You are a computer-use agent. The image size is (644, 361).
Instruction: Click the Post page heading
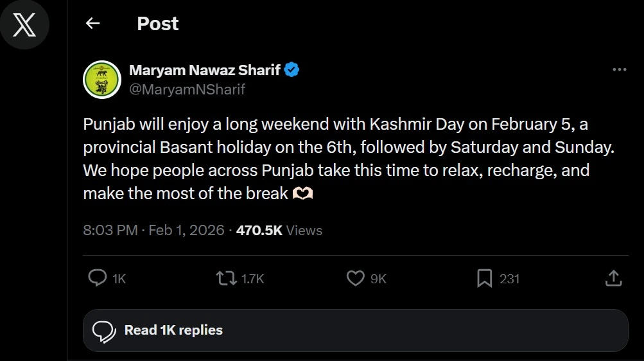157,24
